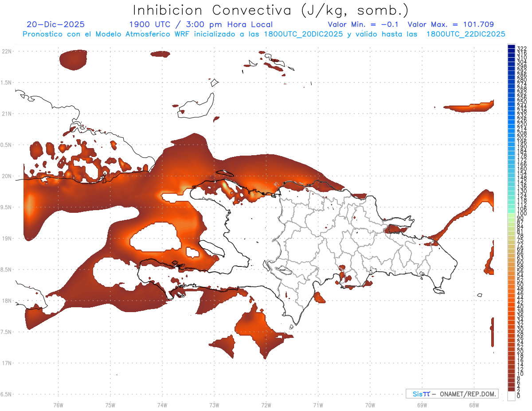Click the colorbar label 100
Image resolution: width=532 pixels, height=411 pixels.
tap(521, 214)
